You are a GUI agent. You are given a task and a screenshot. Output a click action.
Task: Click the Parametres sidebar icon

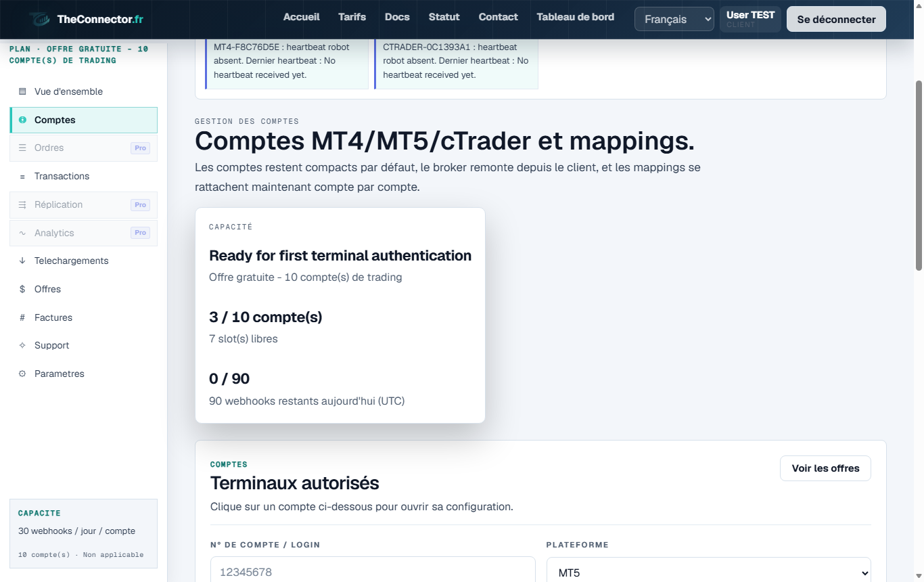pyautogui.click(x=22, y=374)
